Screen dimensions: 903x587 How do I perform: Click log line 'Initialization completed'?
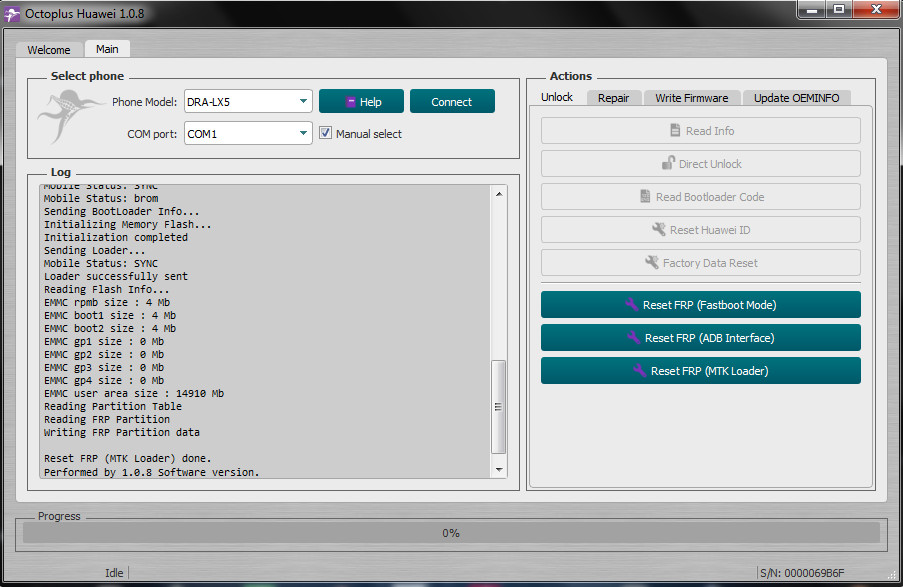[x=116, y=237]
